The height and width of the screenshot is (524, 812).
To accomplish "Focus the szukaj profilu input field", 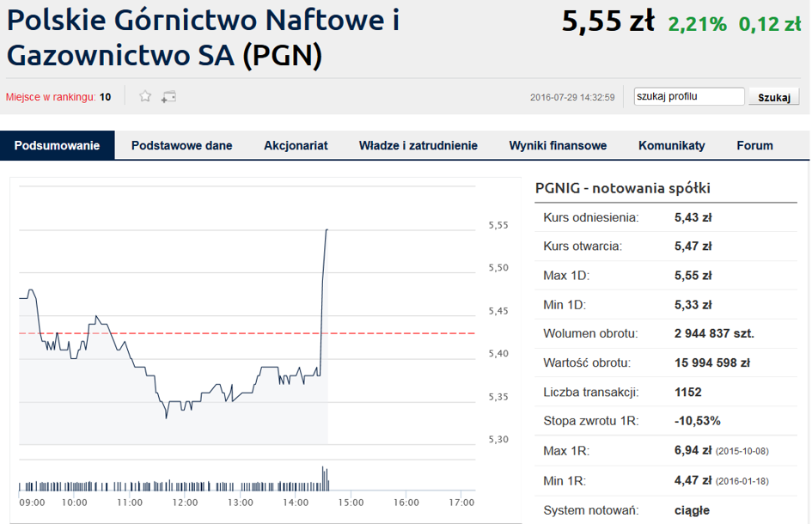I will [x=689, y=96].
